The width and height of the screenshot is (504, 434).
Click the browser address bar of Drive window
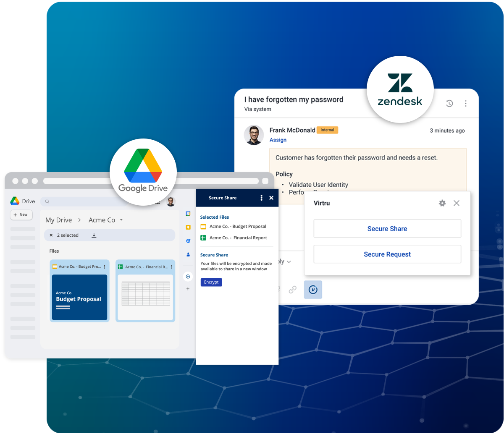[x=151, y=181]
